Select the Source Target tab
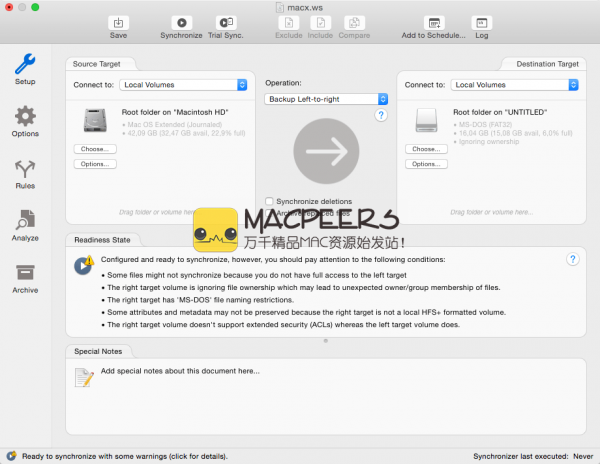 96,64
